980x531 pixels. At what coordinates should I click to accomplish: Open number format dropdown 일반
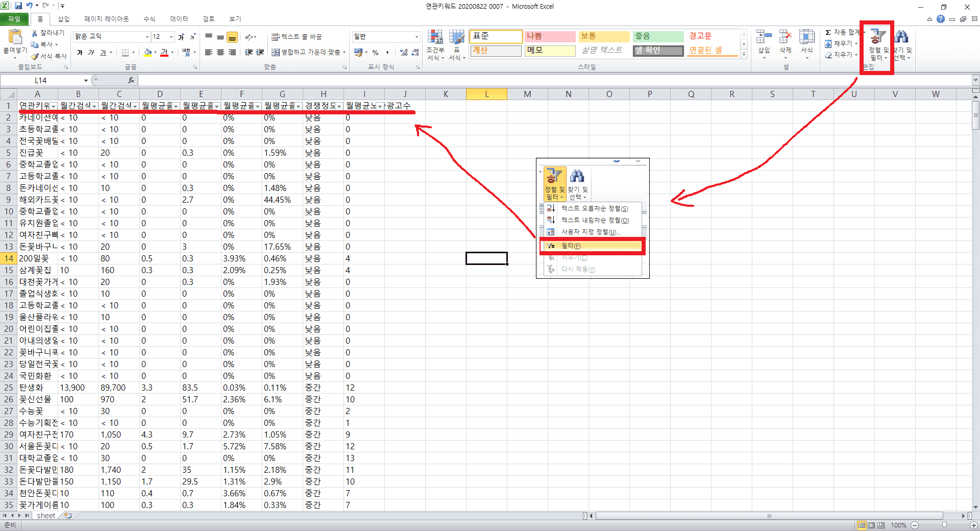(416, 37)
